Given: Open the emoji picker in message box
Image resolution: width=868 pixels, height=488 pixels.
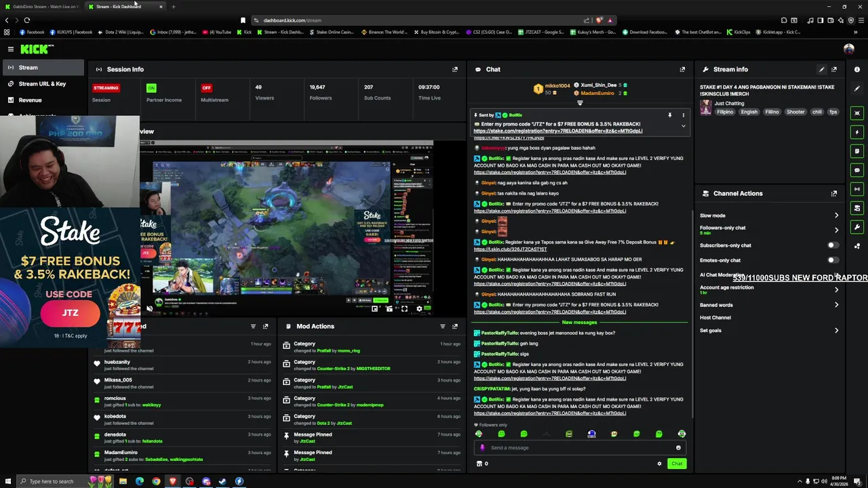Looking at the screenshot, I should click(x=678, y=447).
